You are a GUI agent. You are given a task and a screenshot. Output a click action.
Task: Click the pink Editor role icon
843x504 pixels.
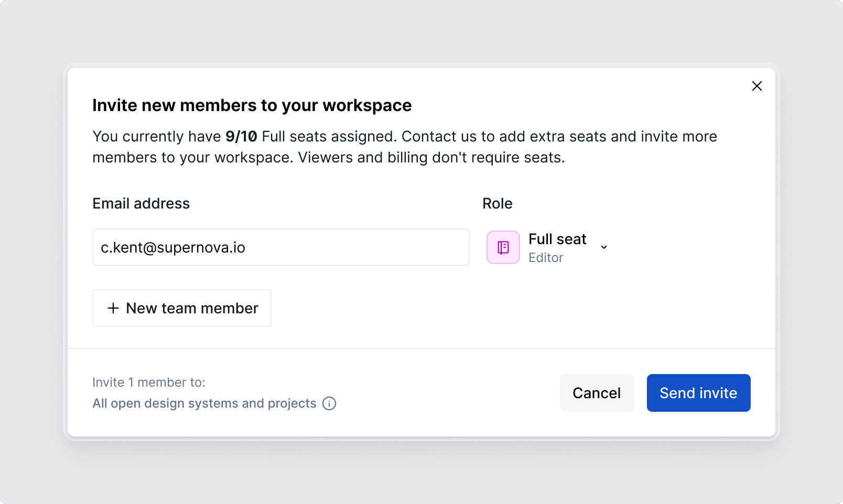[x=503, y=247]
